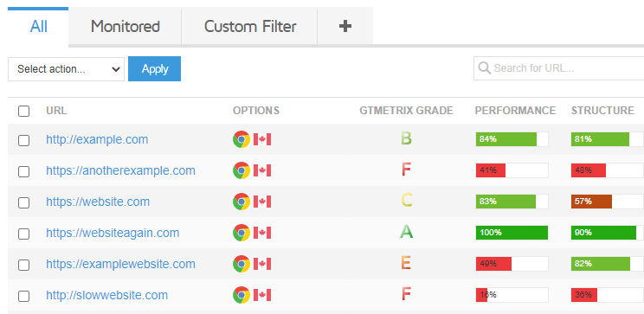Click the Chrome icon for https://examplewebsite.com
The width and height of the screenshot is (644, 314).
point(241,264)
